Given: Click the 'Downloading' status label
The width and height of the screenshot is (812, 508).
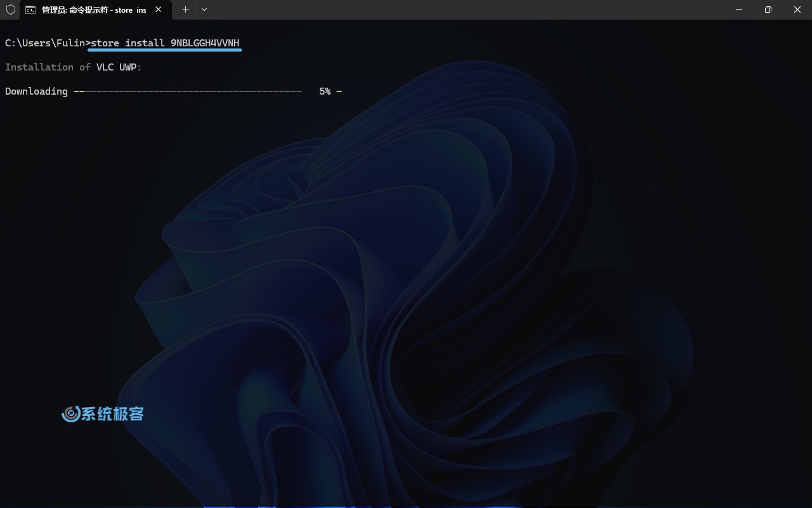Looking at the screenshot, I should click(36, 91).
